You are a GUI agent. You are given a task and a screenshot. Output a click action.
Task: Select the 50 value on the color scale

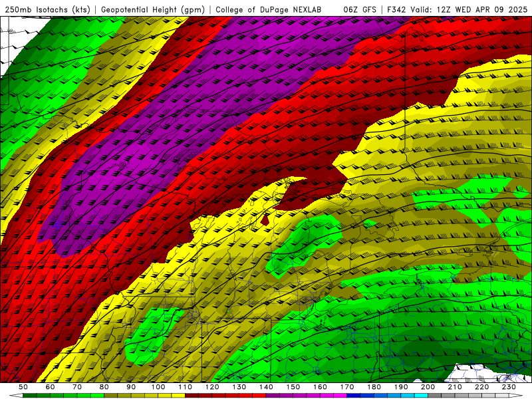click(23, 387)
